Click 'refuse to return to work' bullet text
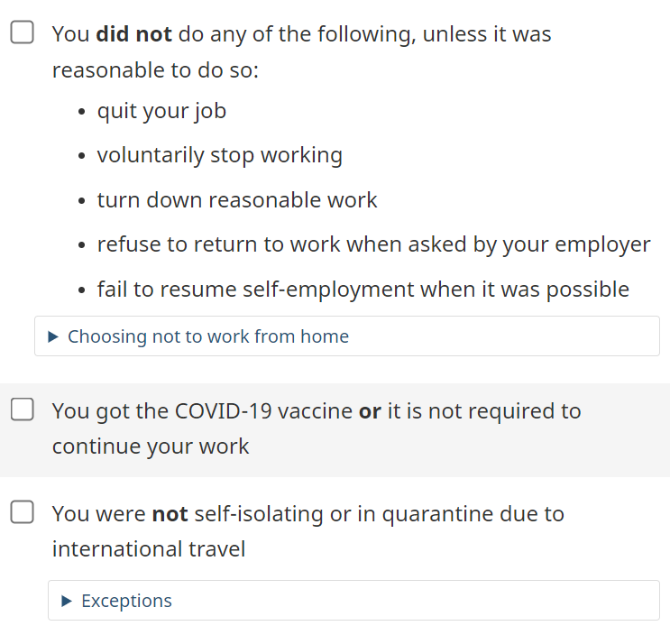 coord(373,244)
